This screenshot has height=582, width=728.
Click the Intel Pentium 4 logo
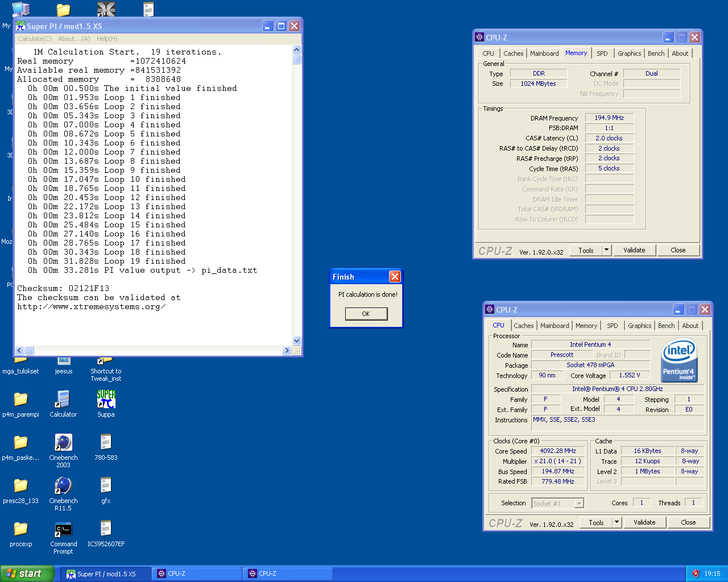click(x=680, y=360)
